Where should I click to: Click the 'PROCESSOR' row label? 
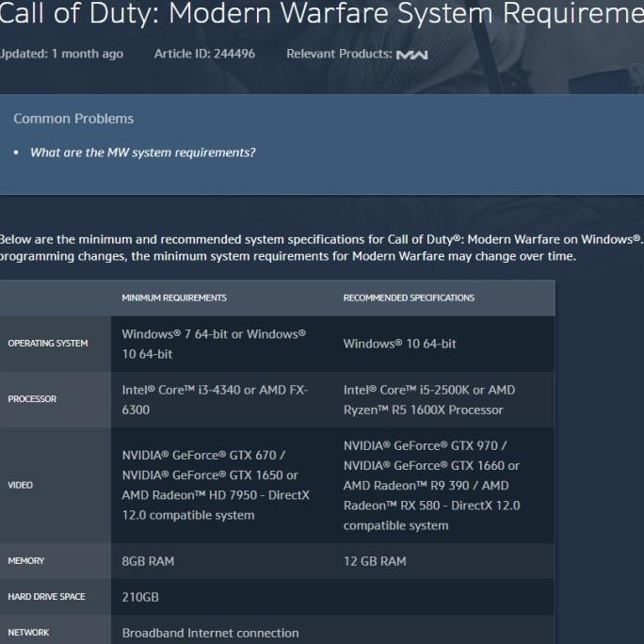pyautogui.click(x=32, y=399)
